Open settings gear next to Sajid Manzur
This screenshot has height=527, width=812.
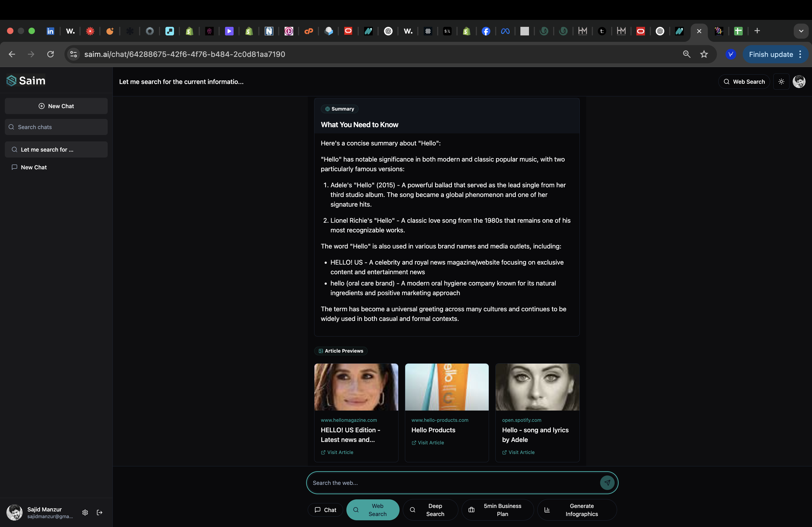(85, 512)
